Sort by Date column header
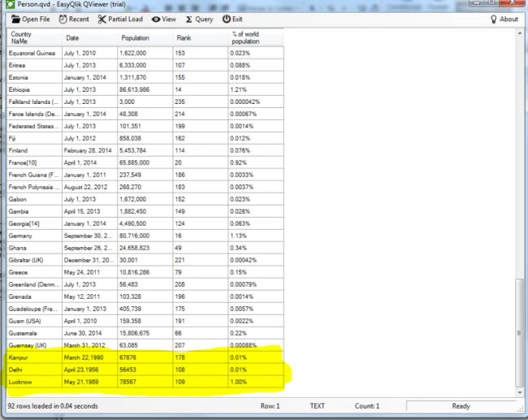The image size is (528, 420). tap(90, 37)
